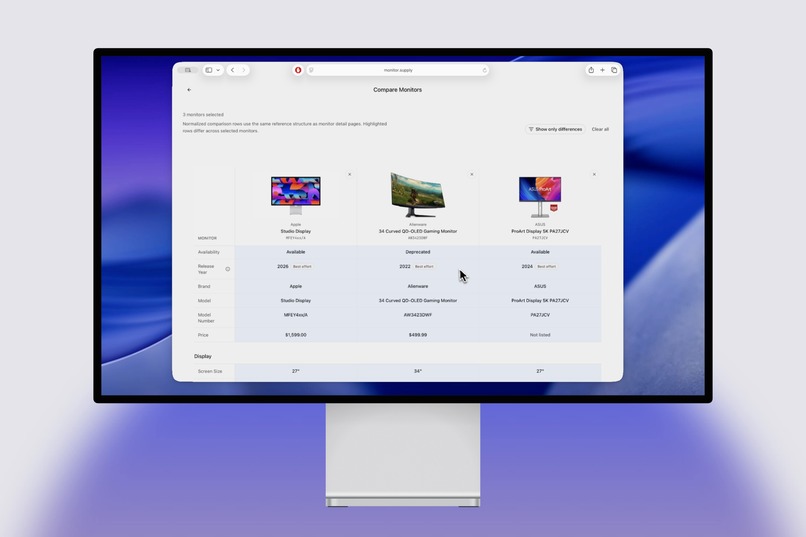Reload the page with the refresh icon
The image size is (806, 537).
(x=484, y=70)
